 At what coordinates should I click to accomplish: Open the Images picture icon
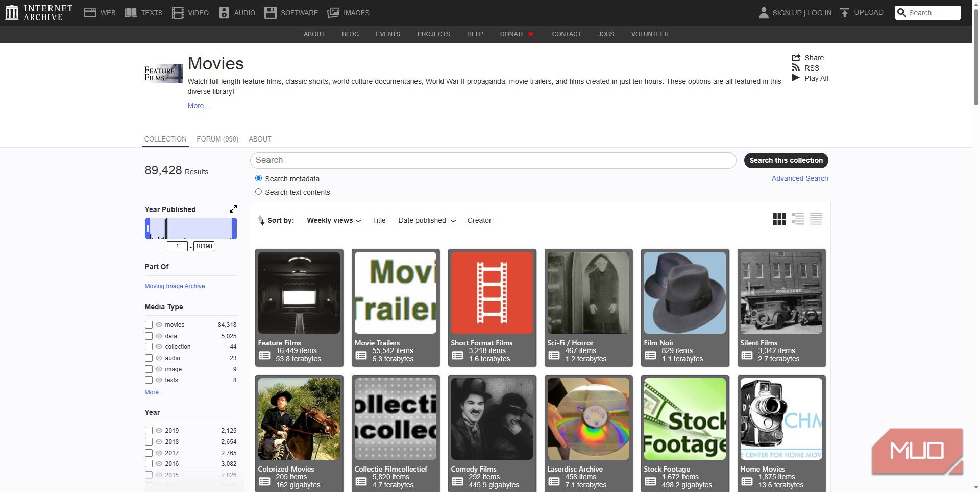coord(333,13)
